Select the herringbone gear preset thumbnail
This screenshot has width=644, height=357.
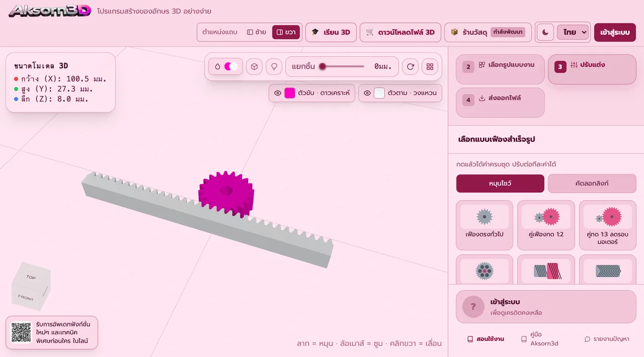[608, 271]
